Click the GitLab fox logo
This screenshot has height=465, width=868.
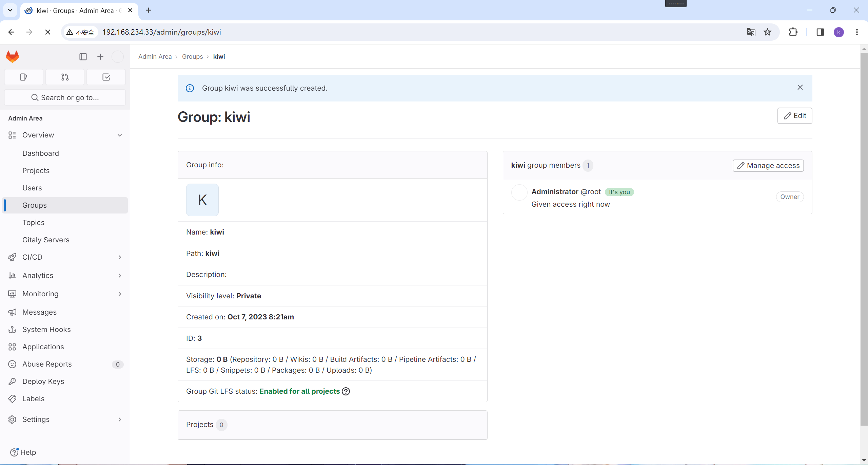[x=13, y=56]
